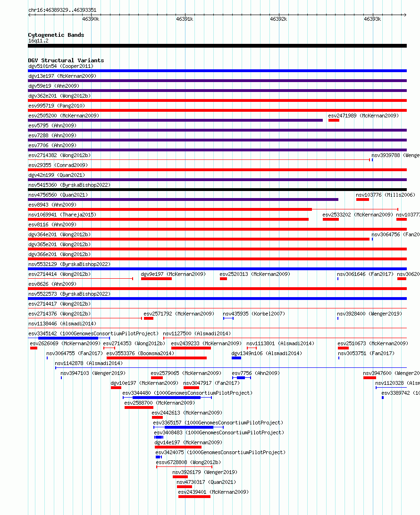Click the esv2626069 (McKernan2009) label

pyautogui.click(x=65, y=343)
